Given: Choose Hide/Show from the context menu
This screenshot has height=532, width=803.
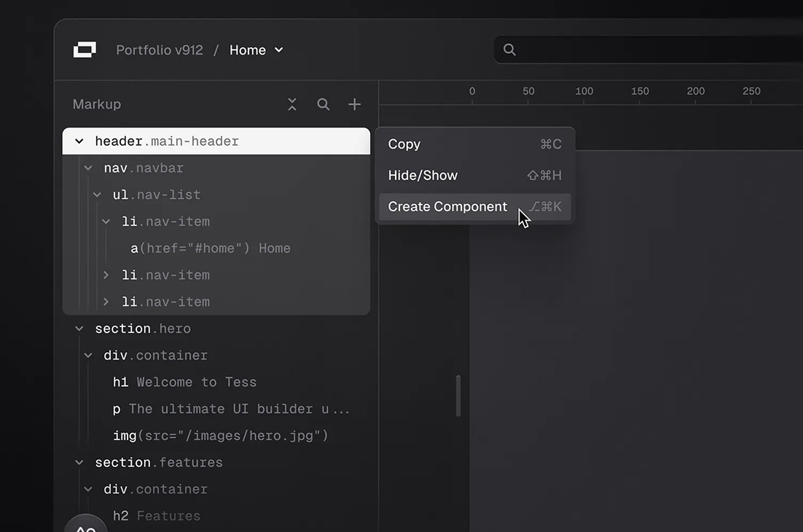Looking at the screenshot, I should tap(475, 176).
